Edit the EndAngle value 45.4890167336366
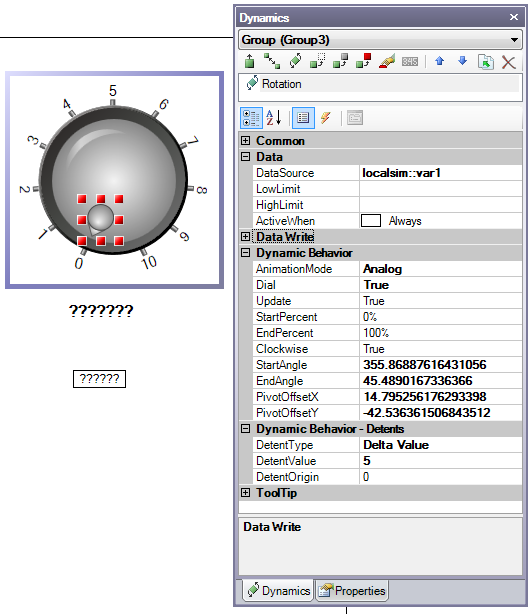The height and width of the screenshot is (614, 532). [440, 381]
